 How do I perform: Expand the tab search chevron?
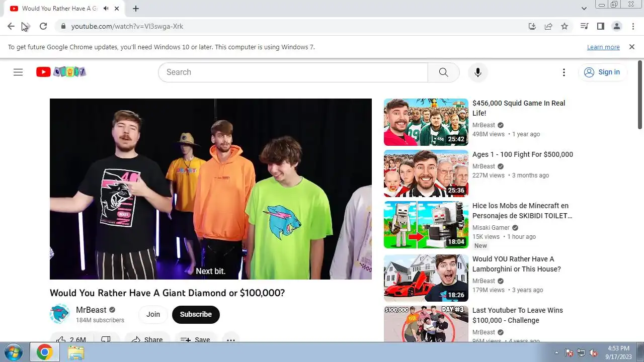click(x=584, y=9)
